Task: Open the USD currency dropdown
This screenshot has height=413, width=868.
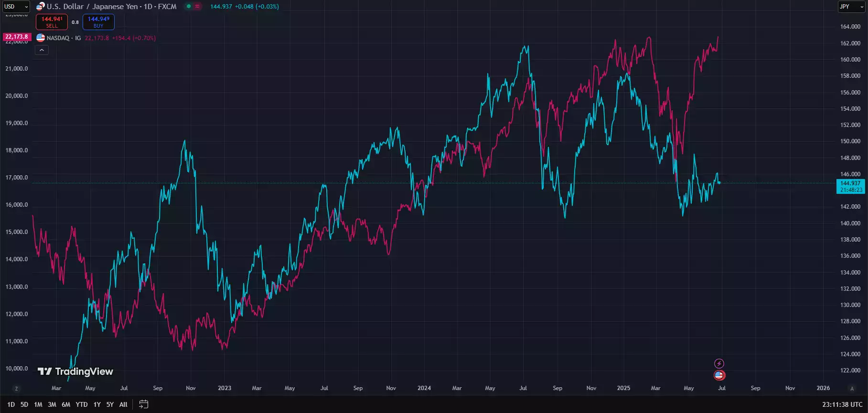Action: pyautogui.click(x=16, y=7)
